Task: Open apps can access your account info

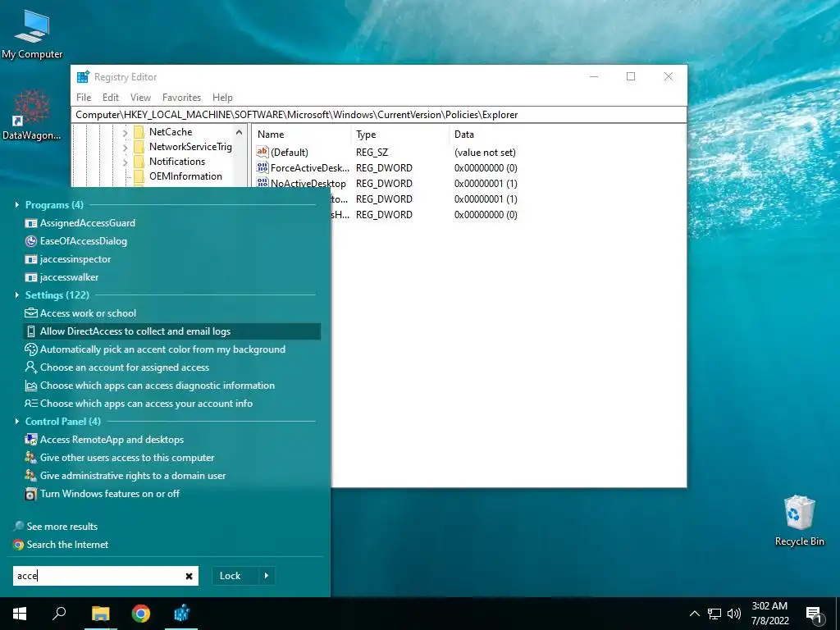Action: (139, 404)
